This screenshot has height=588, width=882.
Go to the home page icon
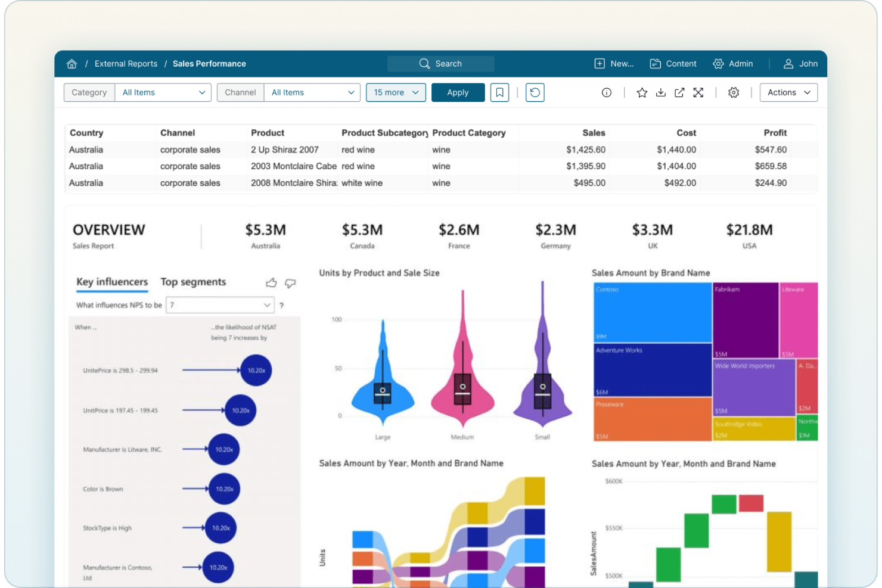[72, 63]
